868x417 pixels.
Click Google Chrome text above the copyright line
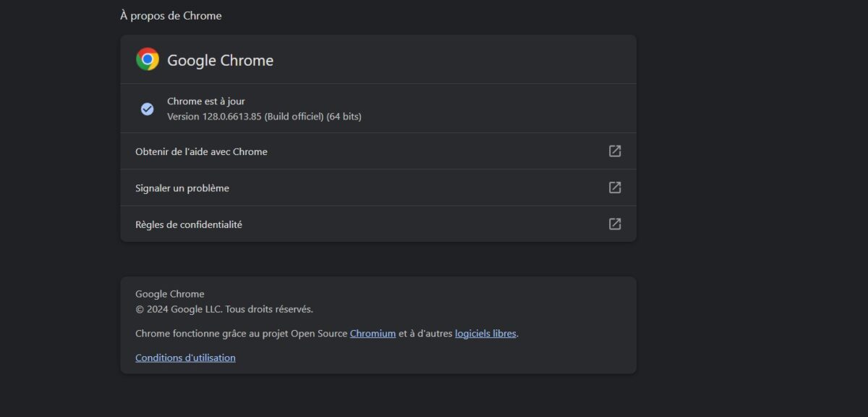tap(170, 294)
